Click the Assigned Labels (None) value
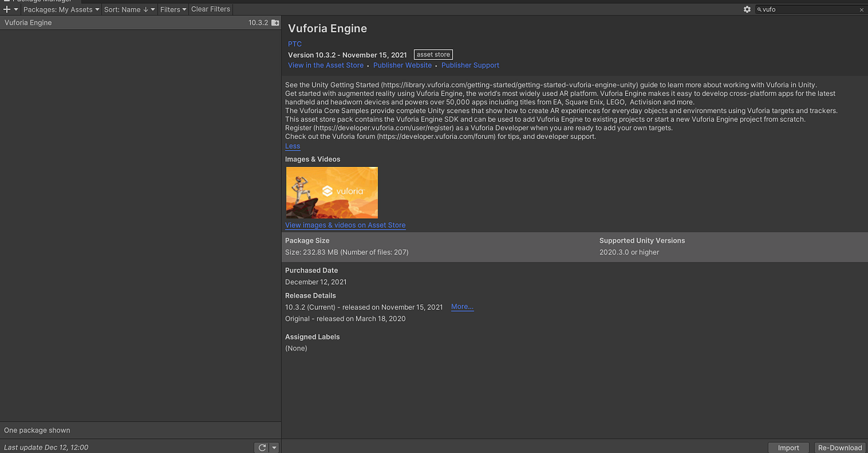Screen dimensions: 868x453 point(296,348)
